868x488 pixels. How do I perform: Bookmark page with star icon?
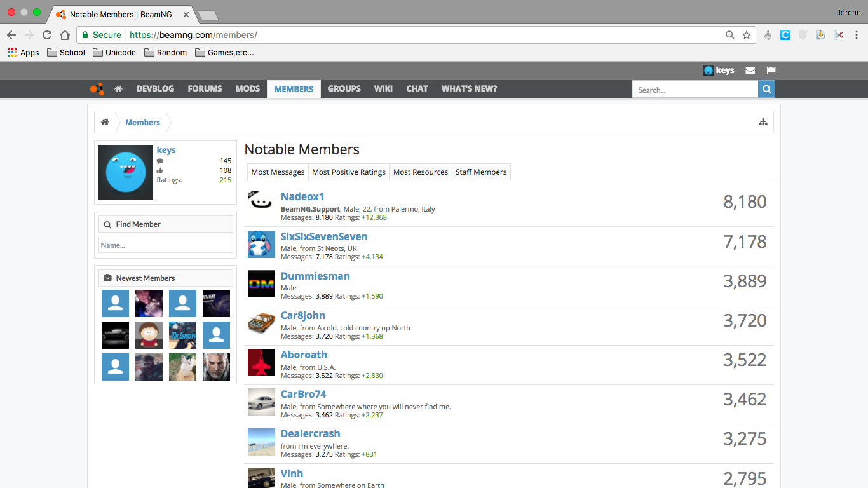(x=747, y=35)
